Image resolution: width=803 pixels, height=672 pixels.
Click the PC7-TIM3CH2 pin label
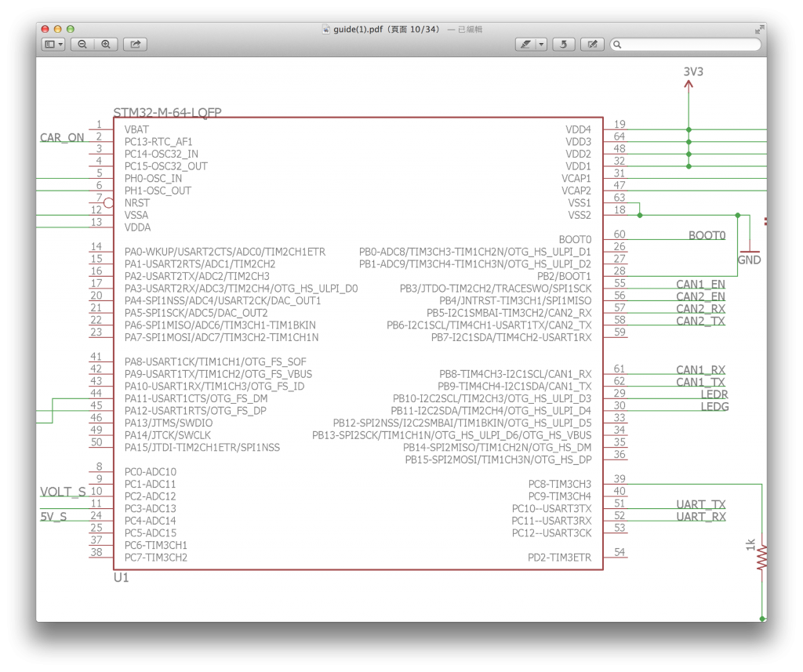(x=156, y=558)
